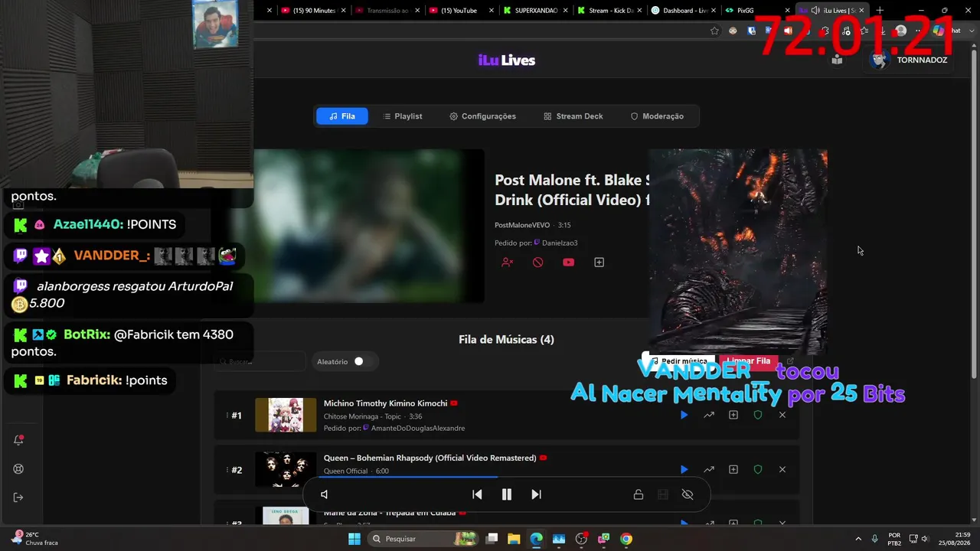Screen dimensions: 980x551
Task: Click the Pesquisar taskbar search box
Action: (x=425, y=539)
